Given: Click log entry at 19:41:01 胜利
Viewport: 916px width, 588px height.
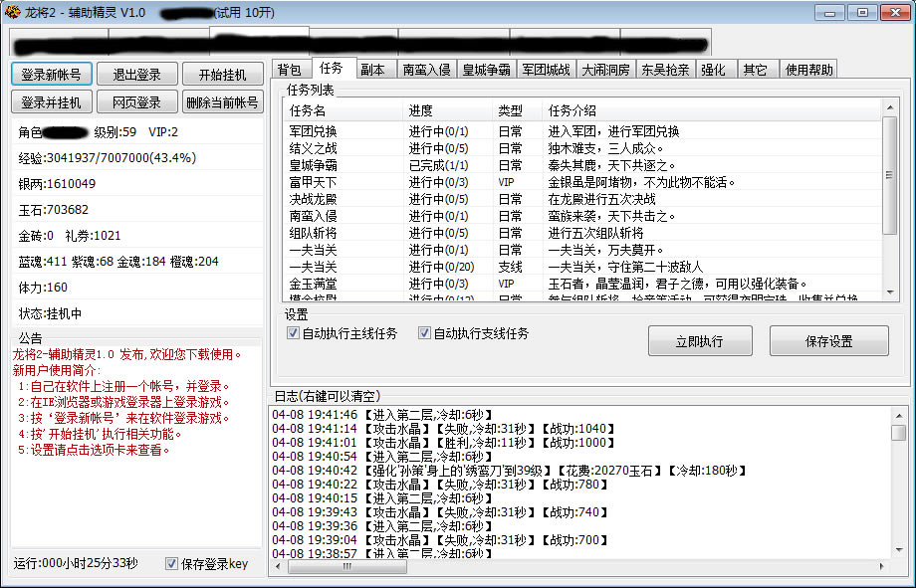Looking at the screenshot, I should 443,443.
